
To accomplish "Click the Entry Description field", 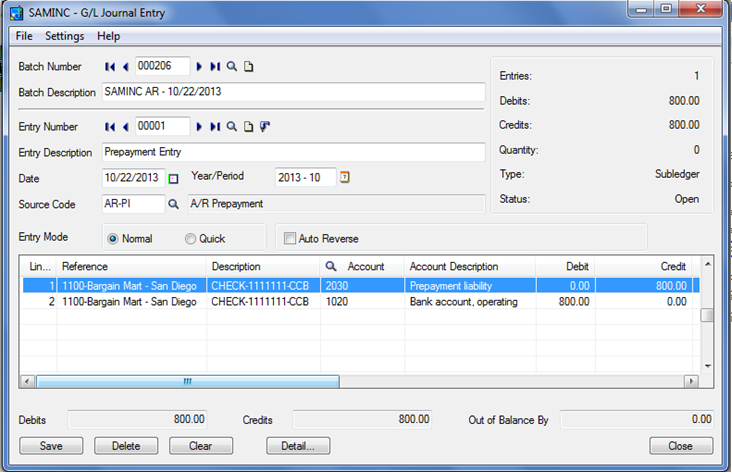I will (x=294, y=152).
